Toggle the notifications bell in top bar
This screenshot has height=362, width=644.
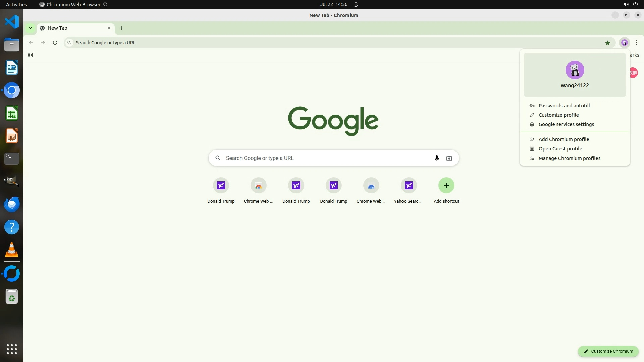[x=356, y=4]
